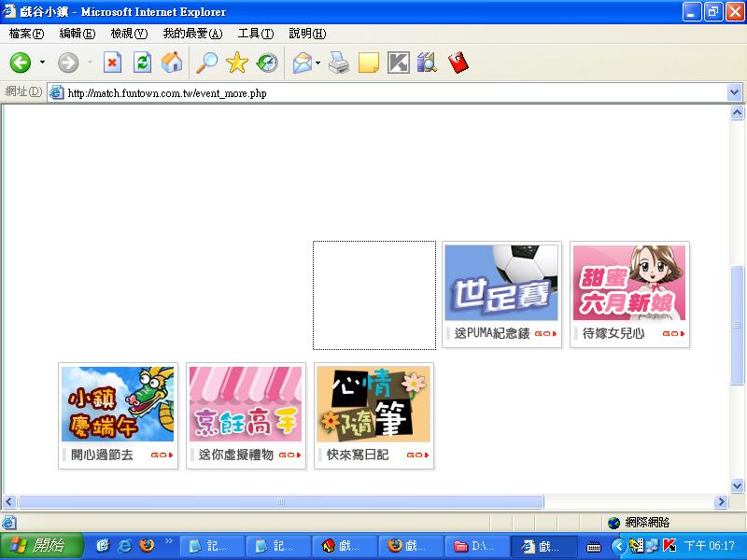Open History with the green clock icon
This screenshot has width=747, height=560.
click(267, 63)
